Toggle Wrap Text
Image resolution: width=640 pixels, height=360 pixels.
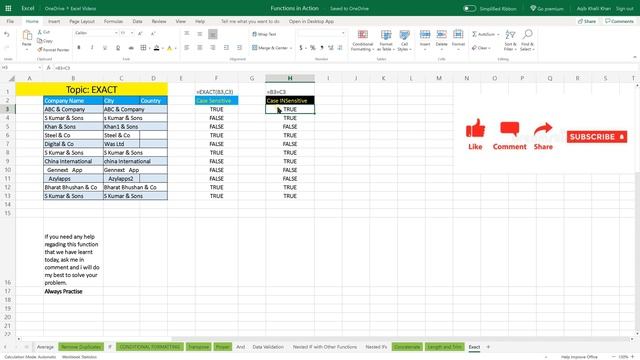tap(264, 34)
